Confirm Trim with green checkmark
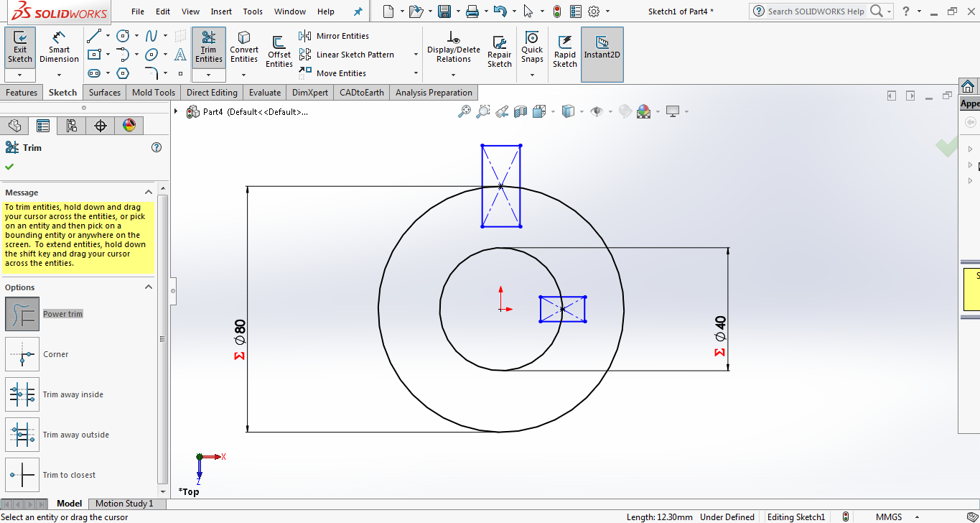 tap(9, 167)
